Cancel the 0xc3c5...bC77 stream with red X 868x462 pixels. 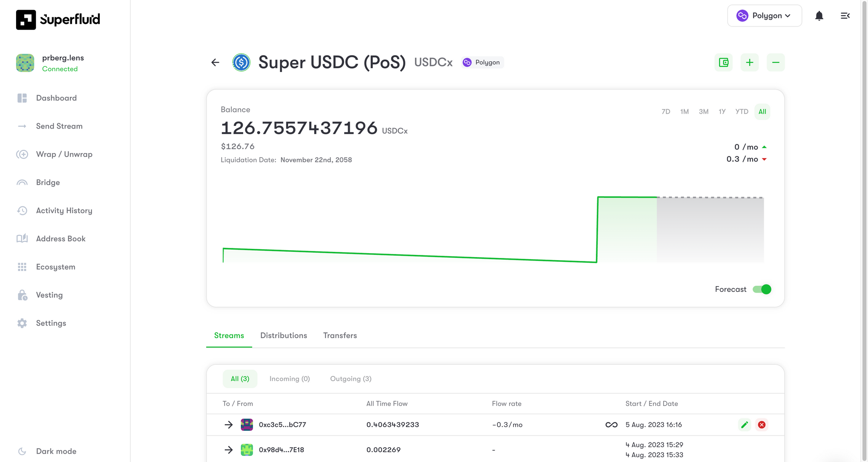point(762,425)
